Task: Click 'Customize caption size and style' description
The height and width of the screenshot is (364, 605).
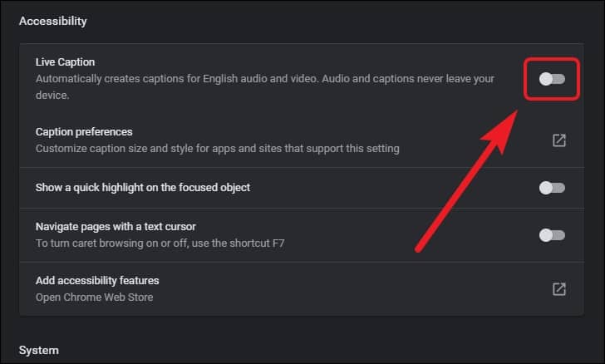Action: [217, 149]
